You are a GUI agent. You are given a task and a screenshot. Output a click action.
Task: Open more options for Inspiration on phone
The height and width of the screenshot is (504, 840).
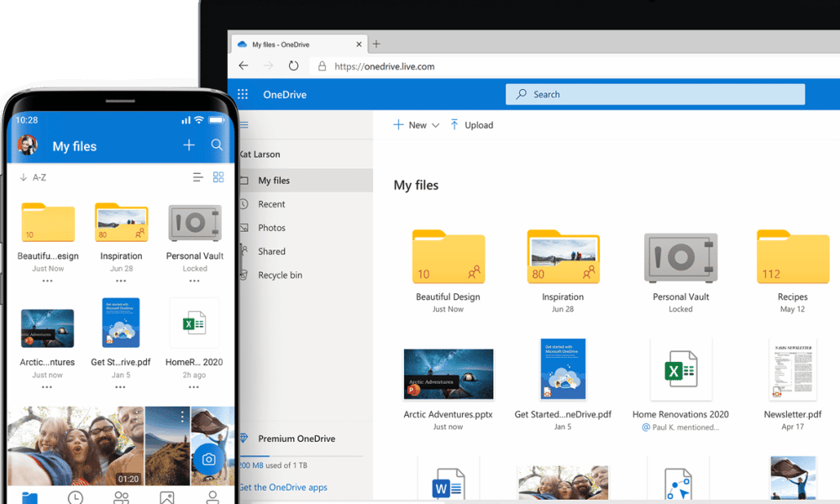pos(121,281)
